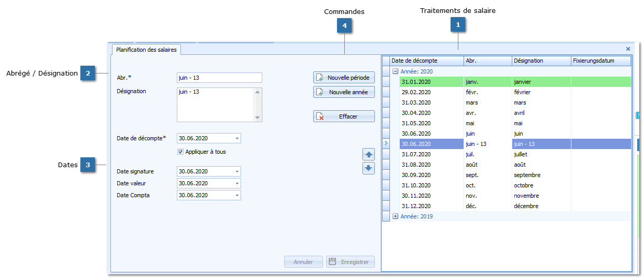
Task: Toggle the Appliquer à tous checkbox
Action: pos(180,152)
